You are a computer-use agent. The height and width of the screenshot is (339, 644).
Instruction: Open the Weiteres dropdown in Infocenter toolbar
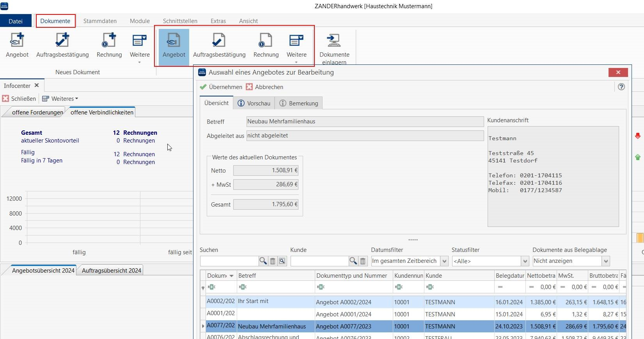(x=60, y=99)
